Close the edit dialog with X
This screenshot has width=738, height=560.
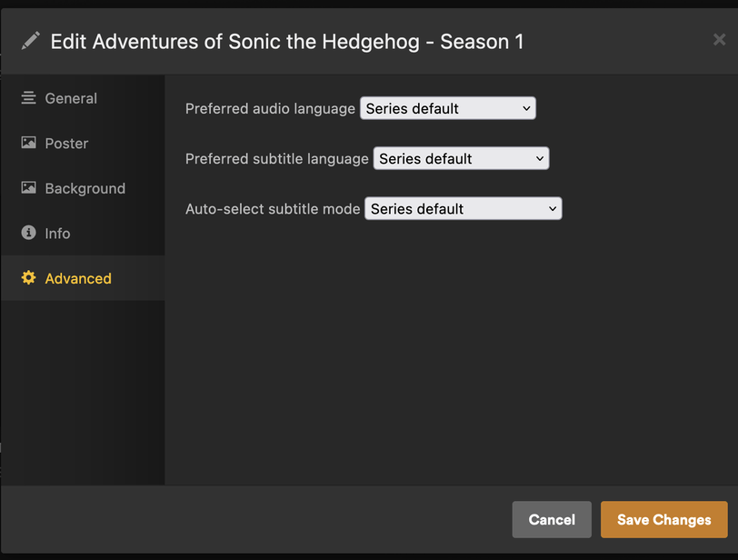pyautogui.click(x=719, y=40)
